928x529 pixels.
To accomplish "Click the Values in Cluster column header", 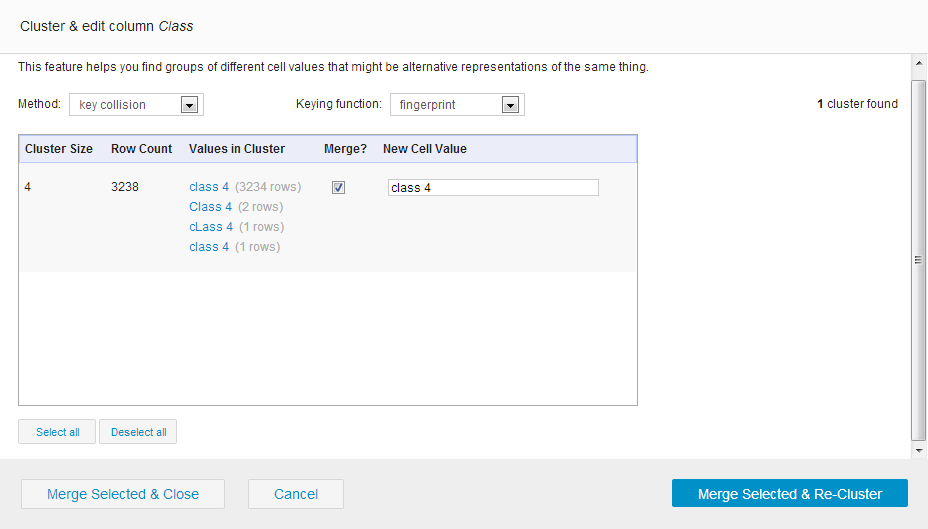I will 237,149.
